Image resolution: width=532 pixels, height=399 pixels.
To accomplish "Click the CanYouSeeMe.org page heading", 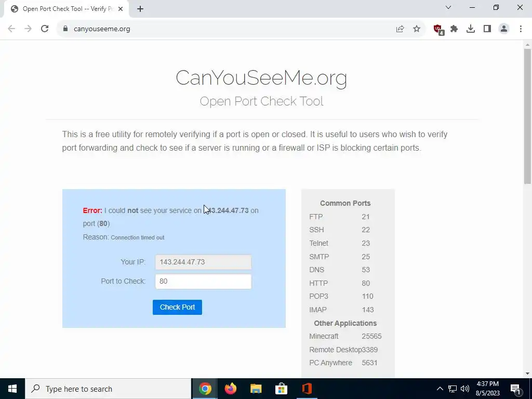I will pos(261,78).
